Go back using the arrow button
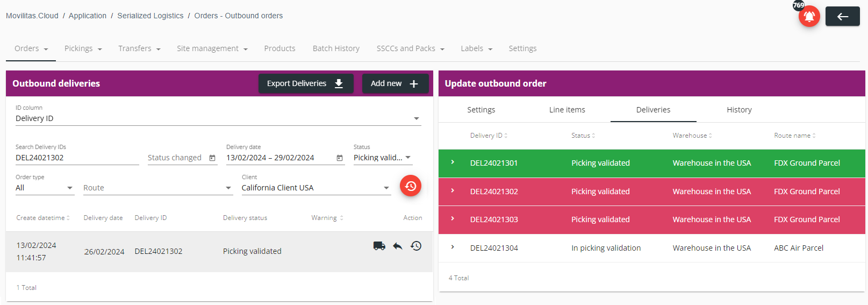 coord(842,16)
